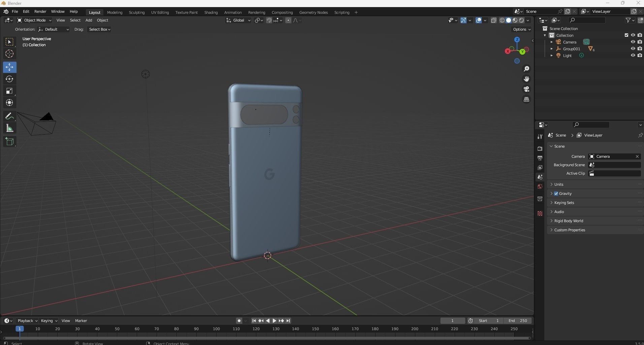
Task: Toggle X-ray display mode
Action: tap(494, 20)
